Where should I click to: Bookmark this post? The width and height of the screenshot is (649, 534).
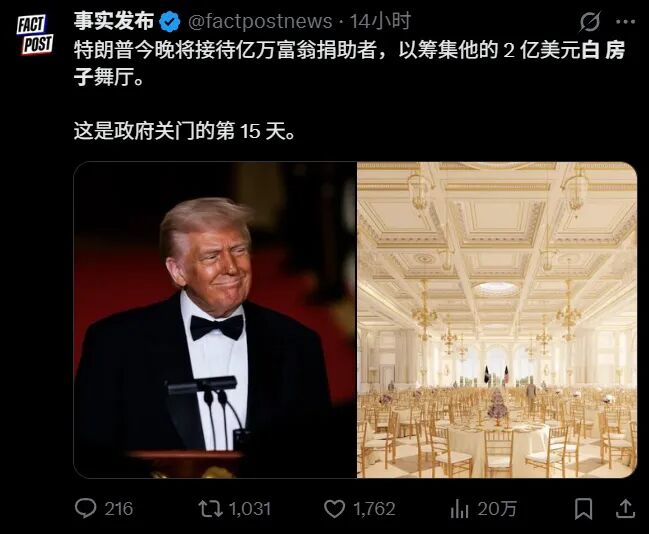click(x=583, y=509)
